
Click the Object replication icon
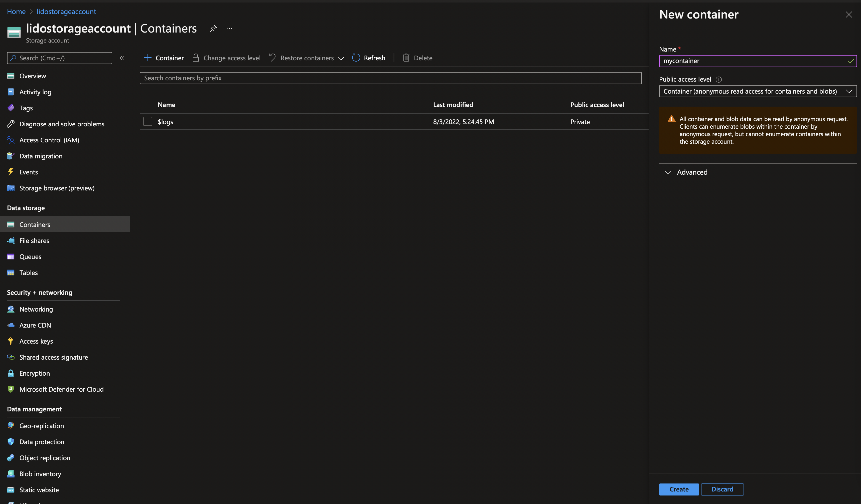point(11,457)
